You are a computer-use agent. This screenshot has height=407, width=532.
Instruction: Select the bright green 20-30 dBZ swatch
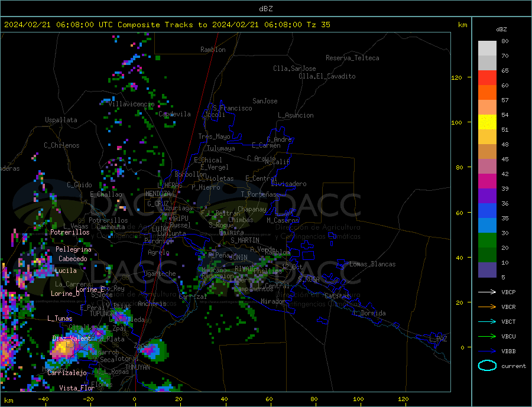pyautogui.click(x=487, y=240)
